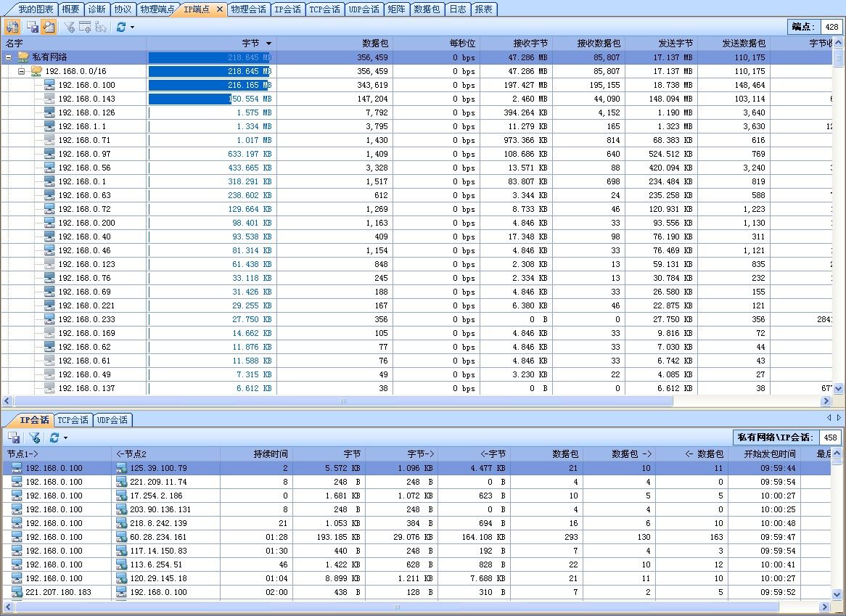846x616 pixels.
Task: Collapse the 192.168.0.0/16 subnet node
Action: tap(22, 71)
